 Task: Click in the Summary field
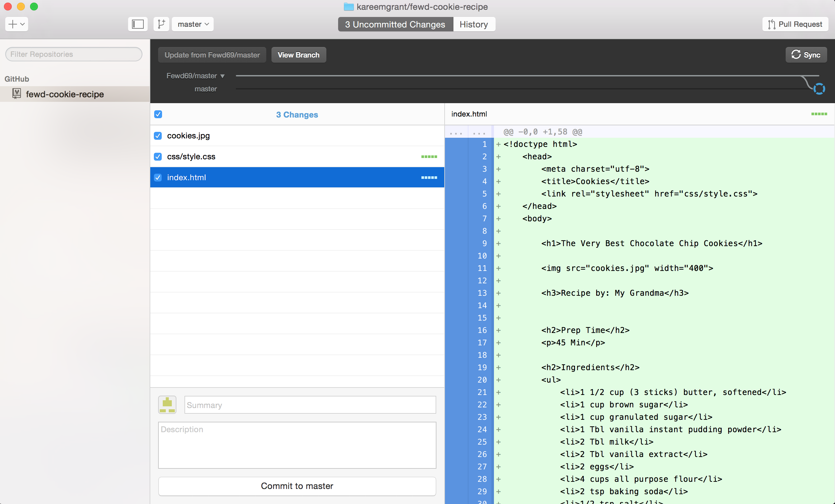coord(310,405)
